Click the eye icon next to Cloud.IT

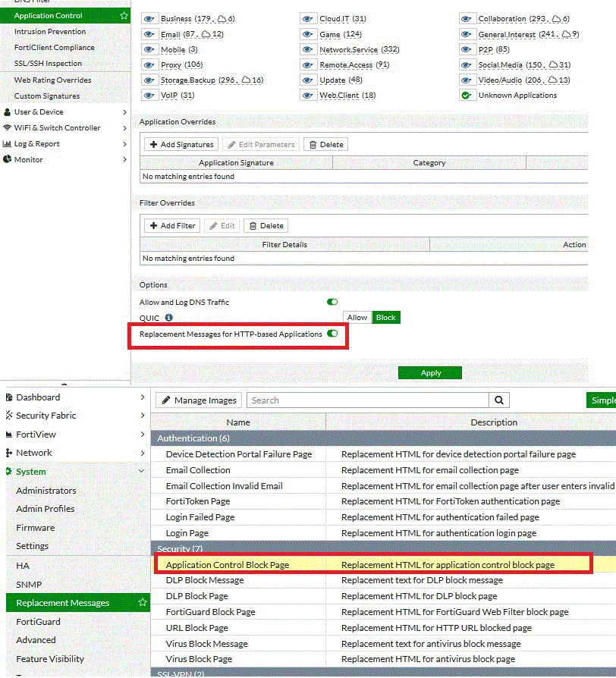307,19
